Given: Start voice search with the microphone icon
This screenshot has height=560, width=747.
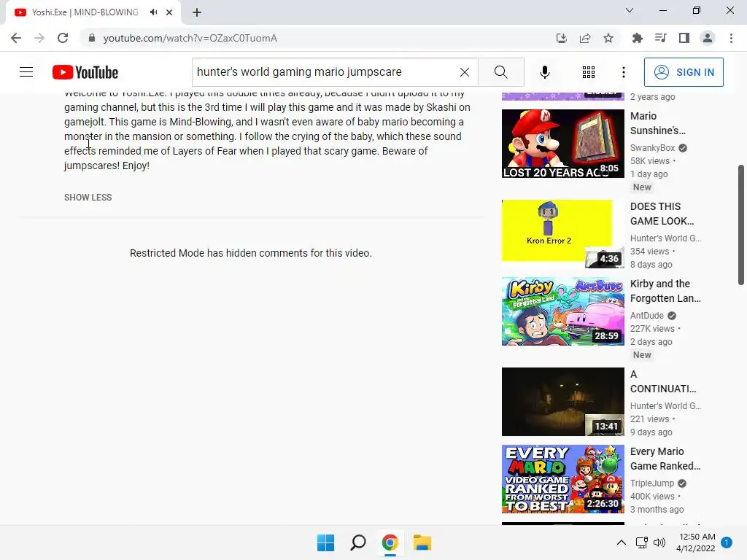Looking at the screenshot, I should point(544,72).
